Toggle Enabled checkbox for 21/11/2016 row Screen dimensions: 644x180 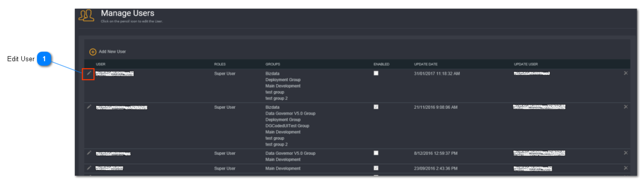tap(376, 107)
